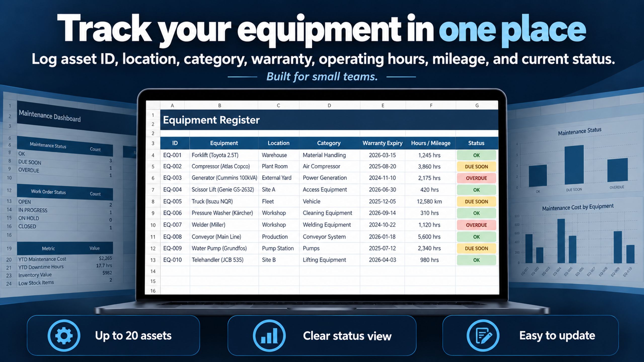
Task: Select column A header in the register
Action: click(172, 106)
